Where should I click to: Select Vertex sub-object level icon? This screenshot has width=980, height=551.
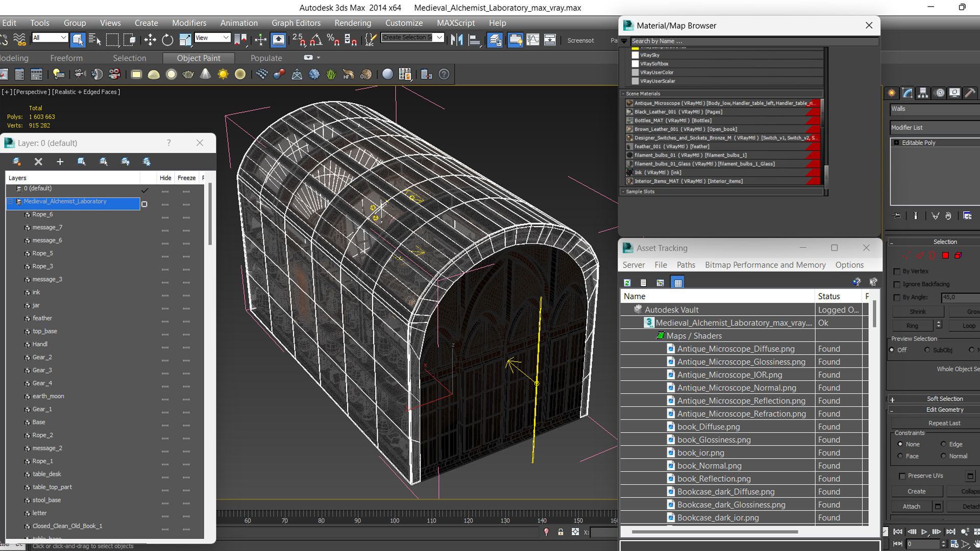tap(906, 256)
